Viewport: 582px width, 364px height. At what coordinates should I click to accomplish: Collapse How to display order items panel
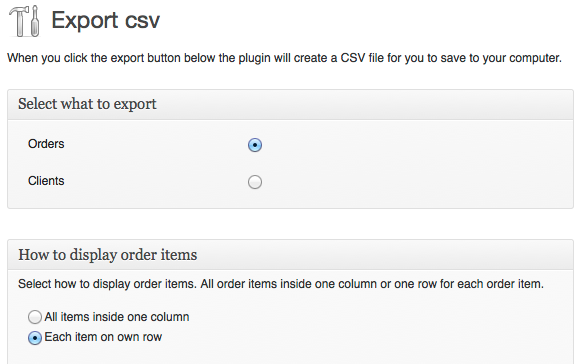[x=290, y=255]
